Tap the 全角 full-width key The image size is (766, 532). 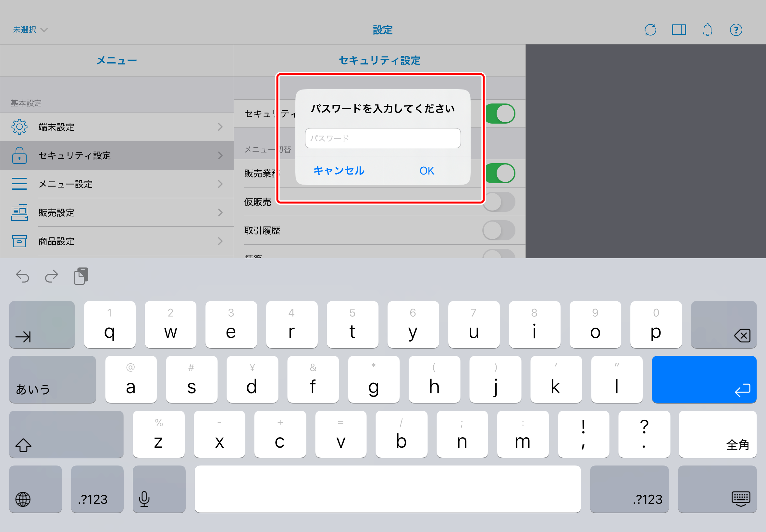click(x=718, y=434)
